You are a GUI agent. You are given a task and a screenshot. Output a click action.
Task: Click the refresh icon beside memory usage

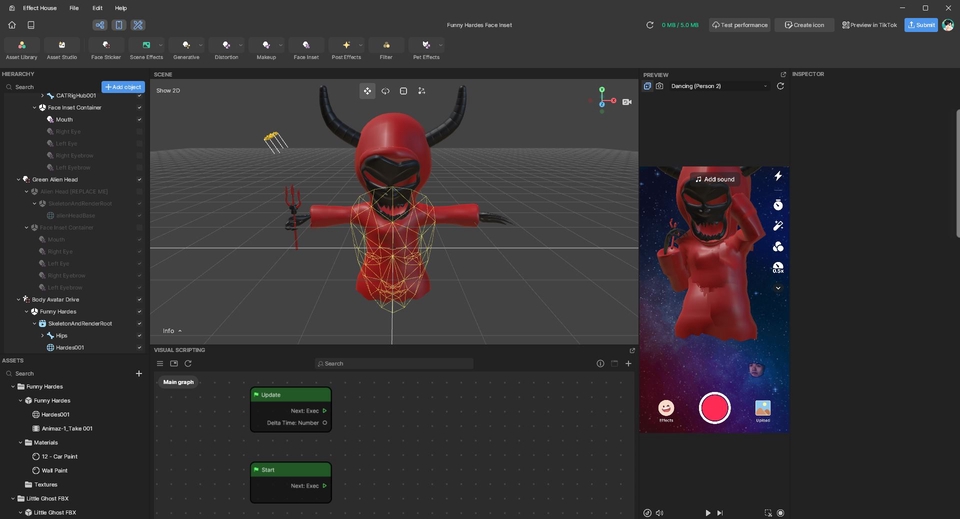point(650,25)
